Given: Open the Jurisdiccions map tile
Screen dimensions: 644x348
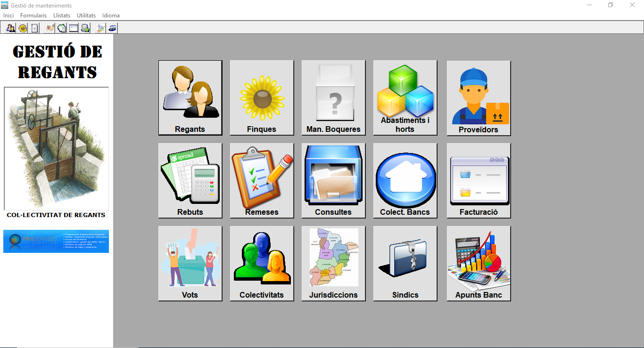Looking at the screenshot, I should [333, 263].
